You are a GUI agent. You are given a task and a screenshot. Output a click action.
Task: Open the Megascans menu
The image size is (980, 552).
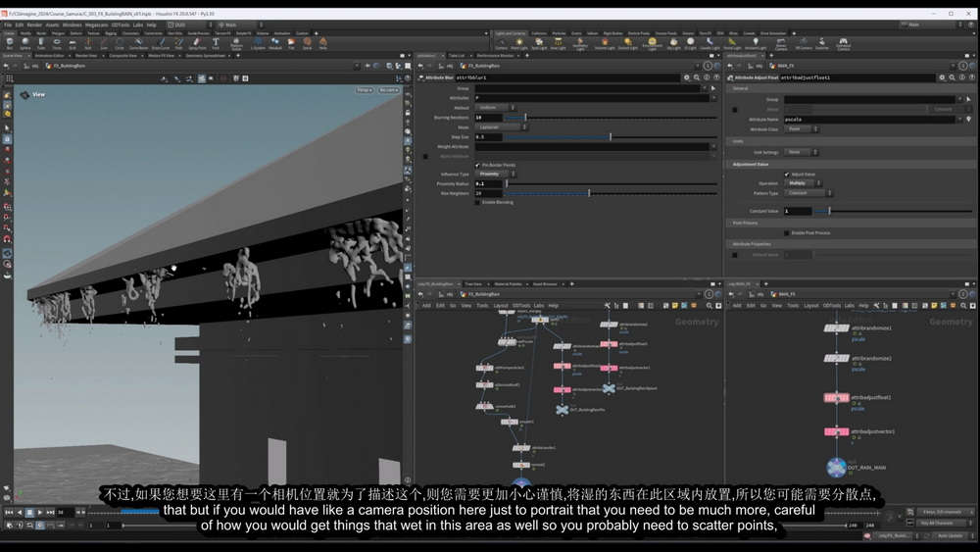pyautogui.click(x=97, y=25)
